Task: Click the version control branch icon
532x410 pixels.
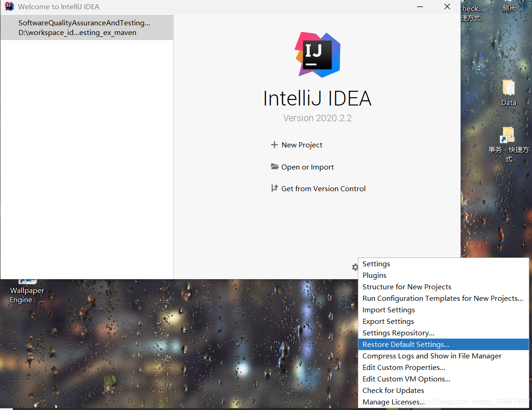Action: coord(275,188)
